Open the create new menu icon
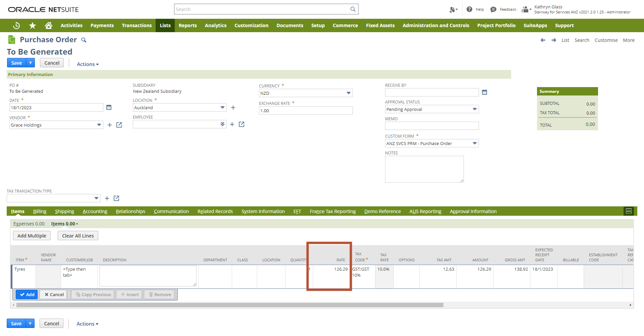Image resolution: width=644 pixels, height=336 pixels. coord(453,9)
